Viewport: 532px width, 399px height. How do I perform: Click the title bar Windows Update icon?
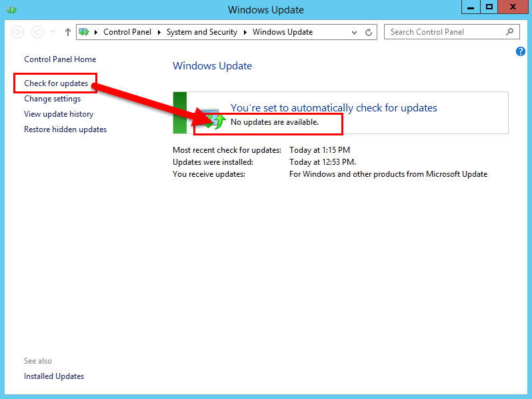click(11, 10)
